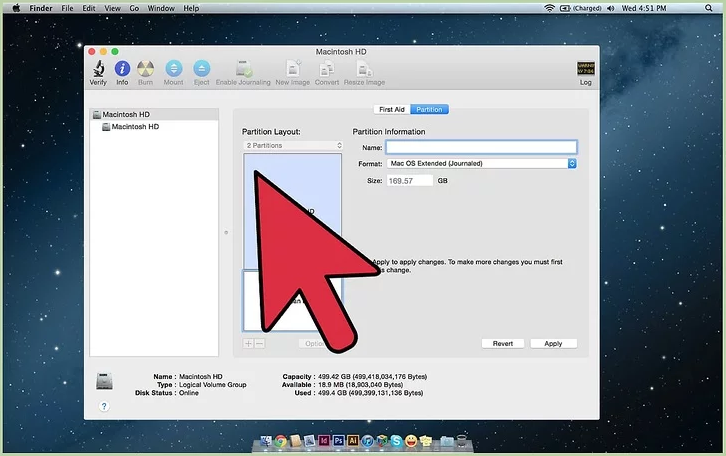Open the Finder menu
The width and height of the screenshot is (726, 456).
tap(41, 8)
